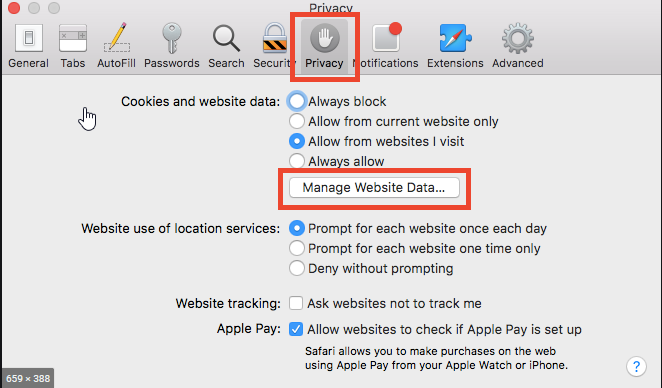Click the Privacy hand tab
This screenshot has width=662, height=388.
[x=324, y=46]
